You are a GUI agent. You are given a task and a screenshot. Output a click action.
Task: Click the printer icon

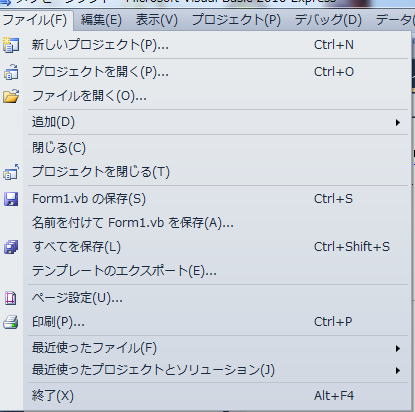11,322
